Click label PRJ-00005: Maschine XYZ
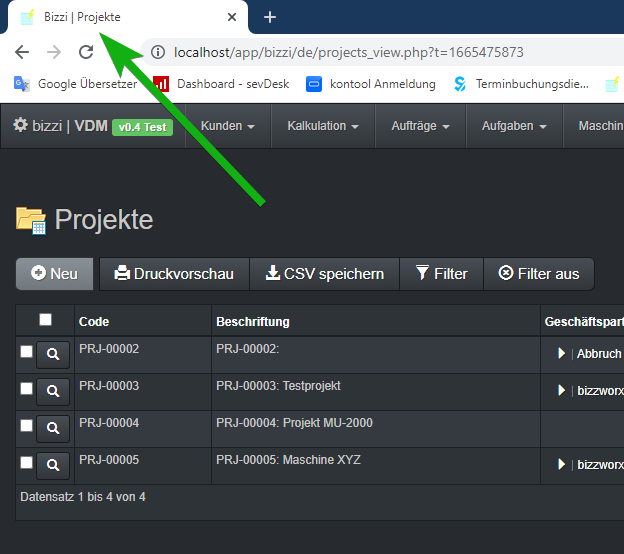Viewport: 624px width, 554px height. 288,460
